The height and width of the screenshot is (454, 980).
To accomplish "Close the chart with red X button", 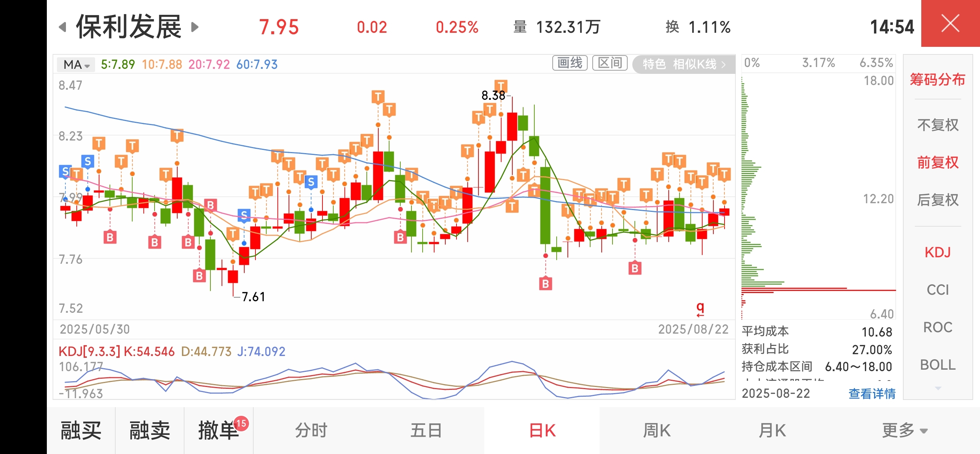I will [950, 23].
